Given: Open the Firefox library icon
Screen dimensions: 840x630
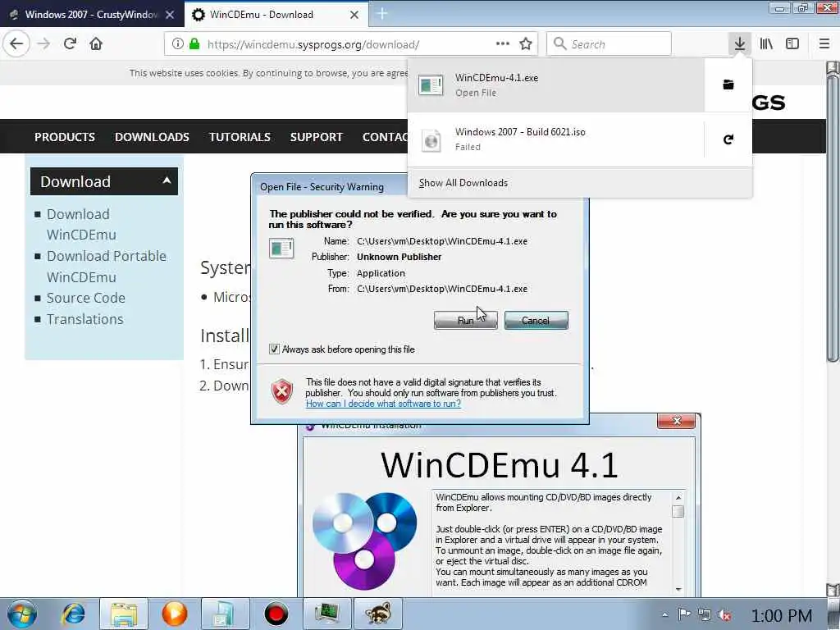Looking at the screenshot, I should 766,43.
